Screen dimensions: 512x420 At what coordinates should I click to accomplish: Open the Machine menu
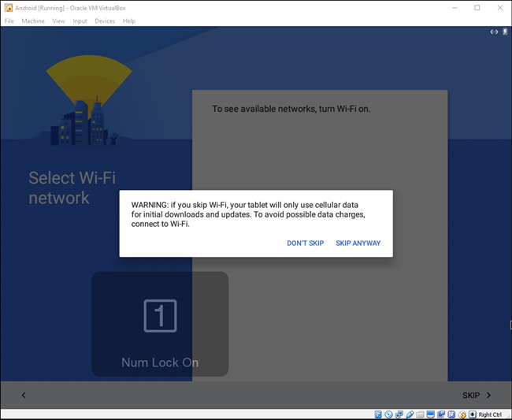(x=33, y=21)
